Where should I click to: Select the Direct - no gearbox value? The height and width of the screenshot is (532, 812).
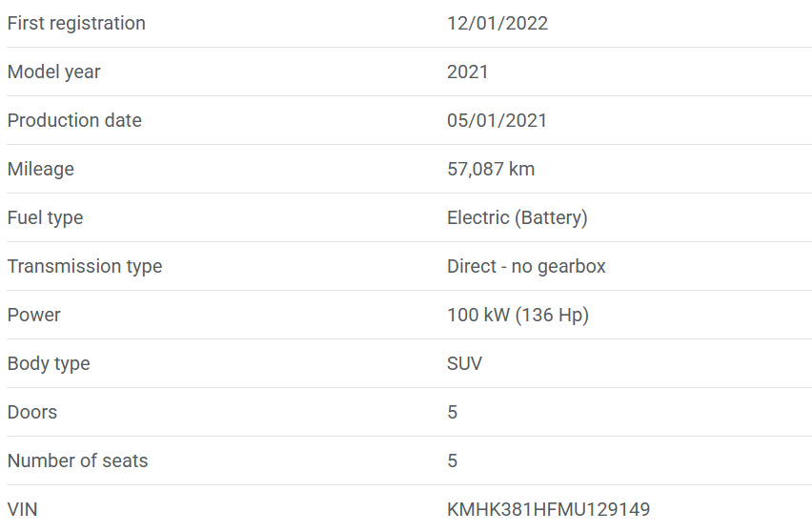click(526, 266)
